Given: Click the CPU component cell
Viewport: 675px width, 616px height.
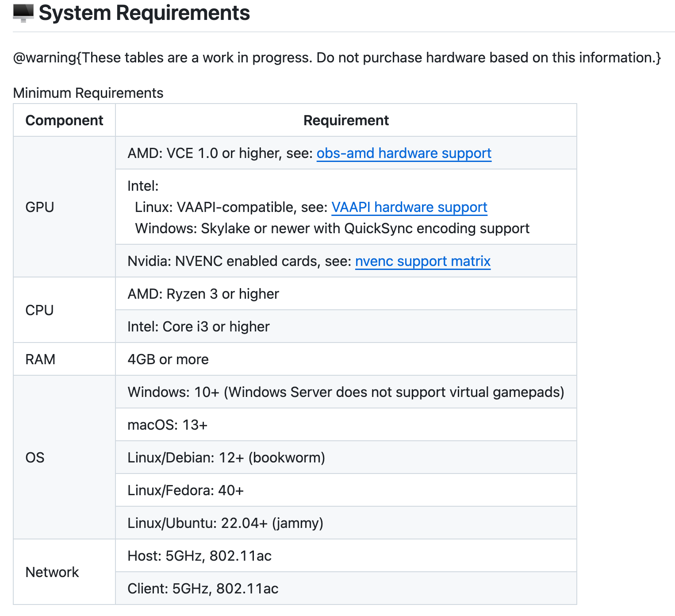Looking at the screenshot, I should click(x=65, y=310).
